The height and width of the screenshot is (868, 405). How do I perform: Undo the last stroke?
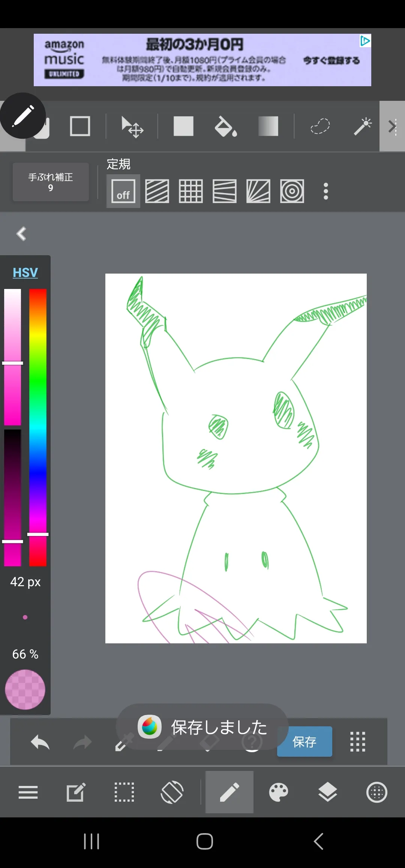tap(40, 742)
